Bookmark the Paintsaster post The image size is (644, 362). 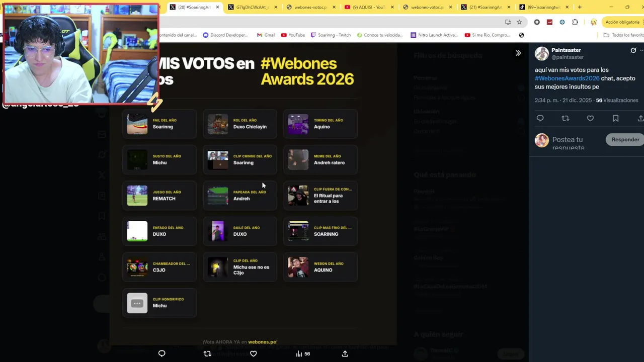click(x=615, y=118)
